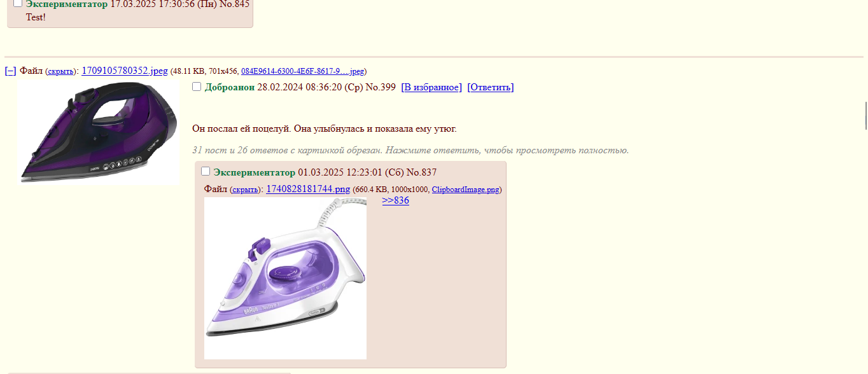Open file link 1709105780352.jpeg

click(125, 71)
